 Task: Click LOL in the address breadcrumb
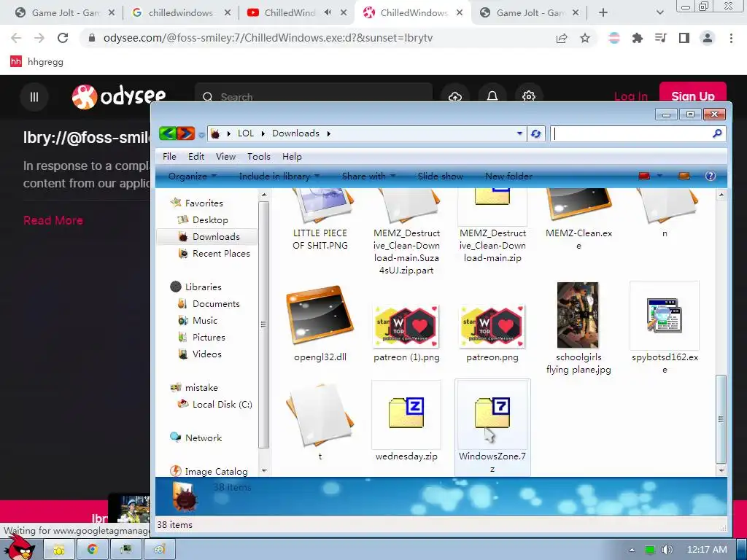click(246, 133)
